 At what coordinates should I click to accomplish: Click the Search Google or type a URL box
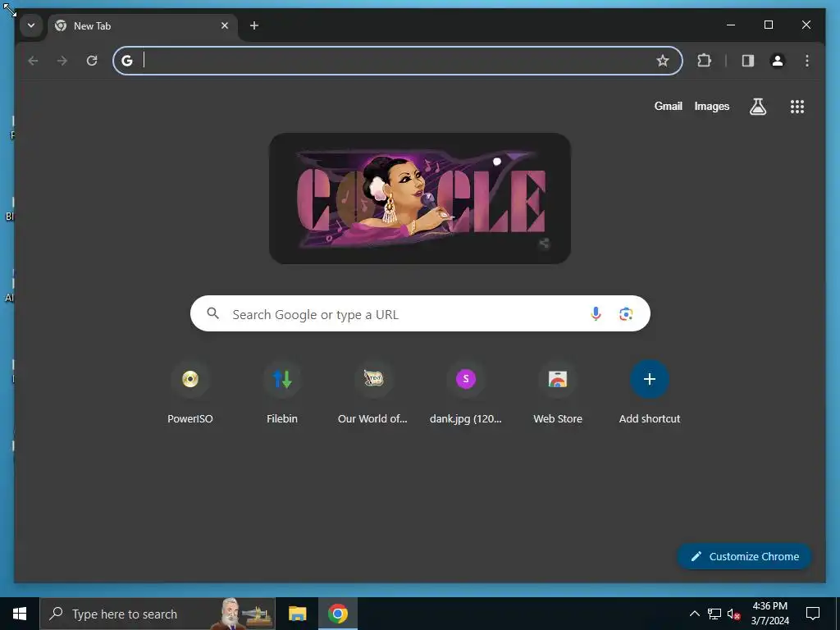coord(420,313)
